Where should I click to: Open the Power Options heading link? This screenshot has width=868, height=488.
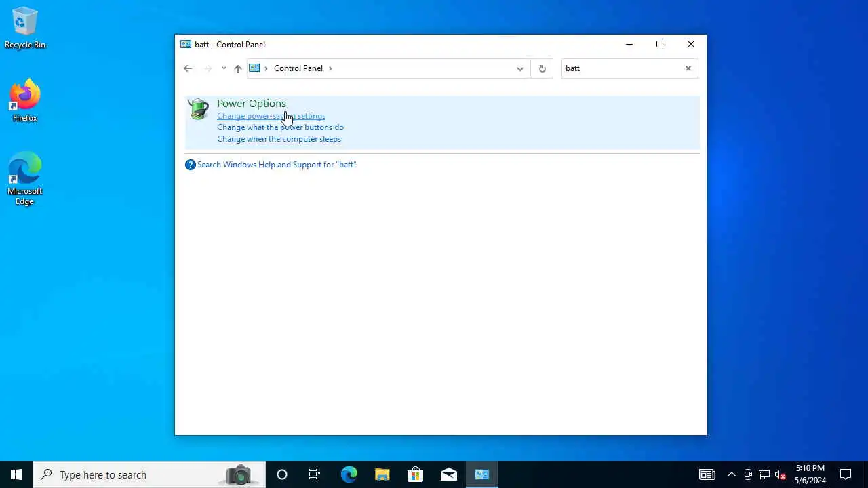tap(252, 104)
